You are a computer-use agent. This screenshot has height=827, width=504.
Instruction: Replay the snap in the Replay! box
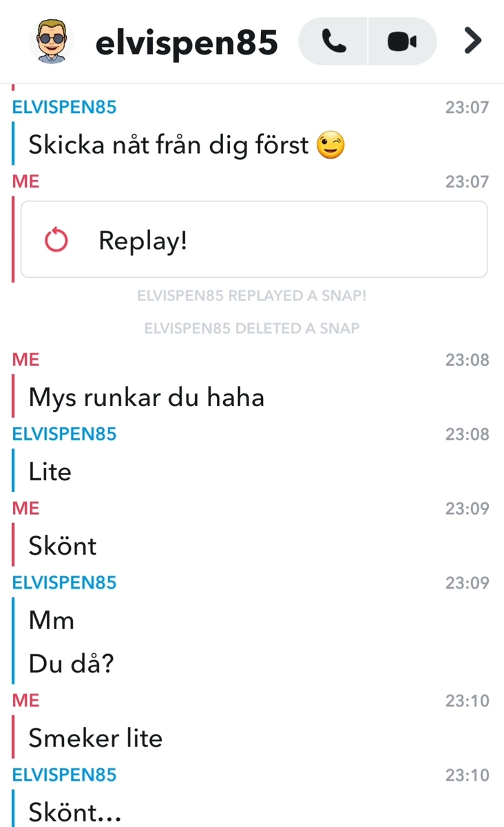254,240
